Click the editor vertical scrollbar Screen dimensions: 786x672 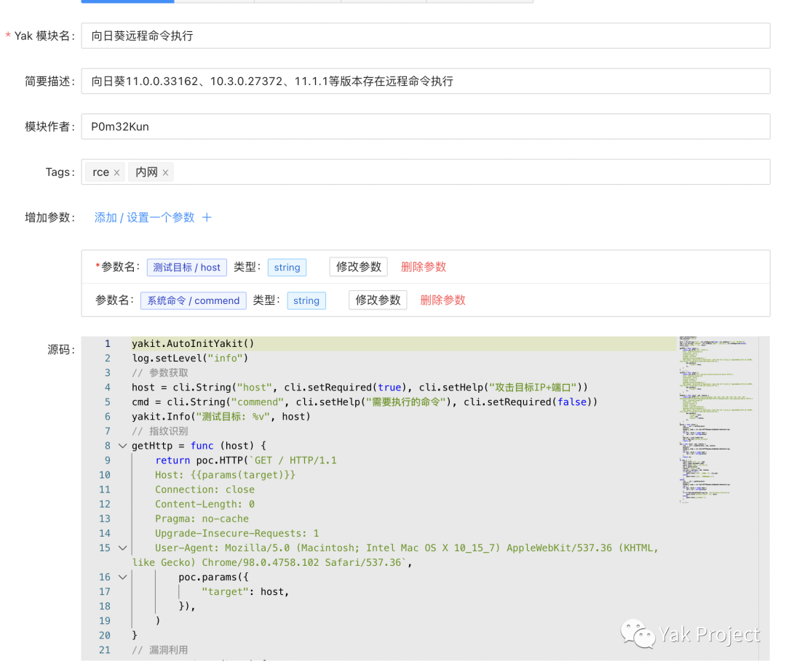tap(764, 498)
